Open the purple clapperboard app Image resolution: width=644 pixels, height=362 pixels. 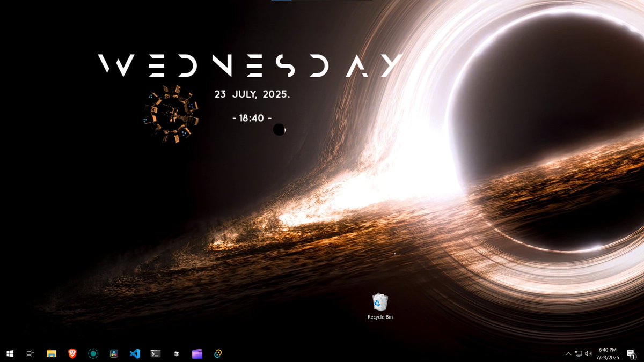point(197,353)
